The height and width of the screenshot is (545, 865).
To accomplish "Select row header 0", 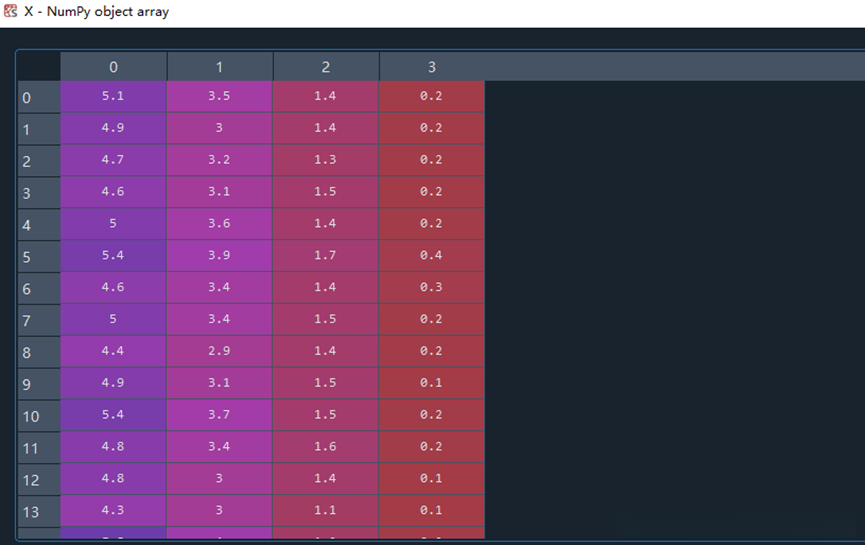I will (39, 98).
